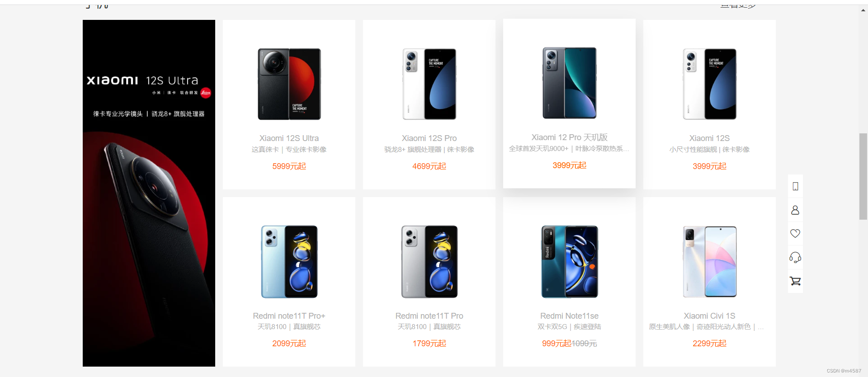Click the heart favorites icon
Screen dimensions: 868x377
point(795,234)
